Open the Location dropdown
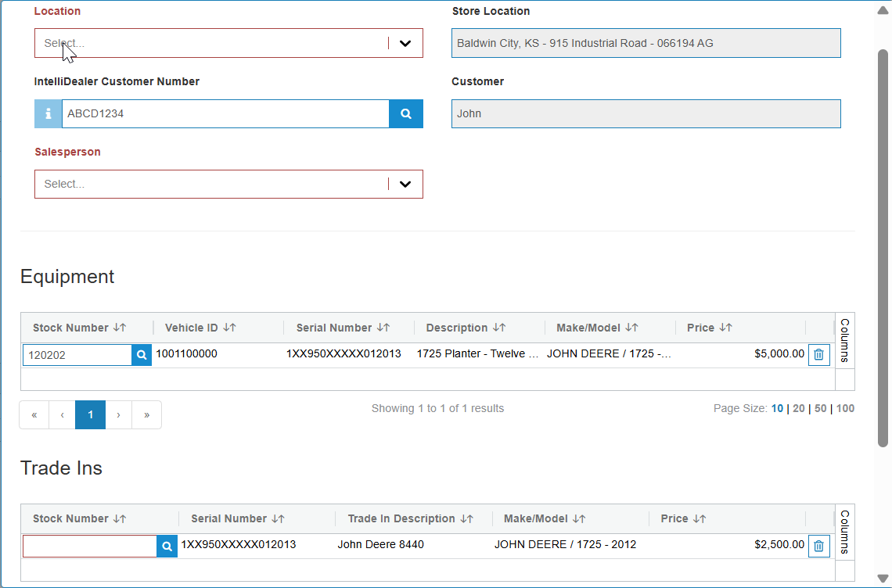The width and height of the screenshot is (892, 588). 405,44
